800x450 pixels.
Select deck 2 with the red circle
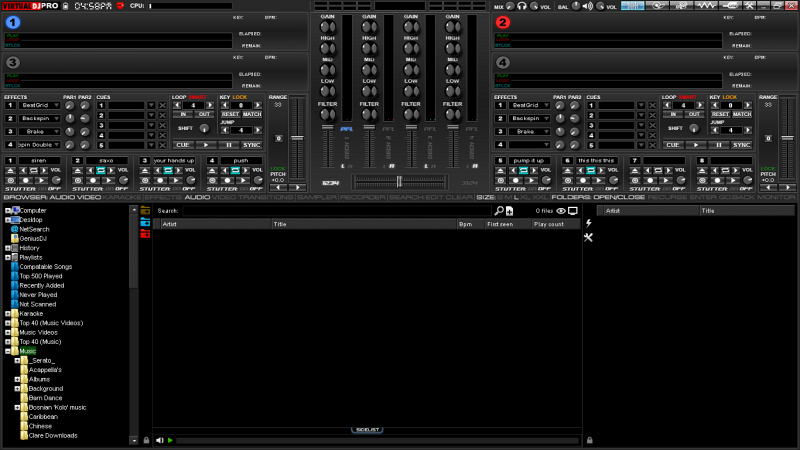[503, 22]
